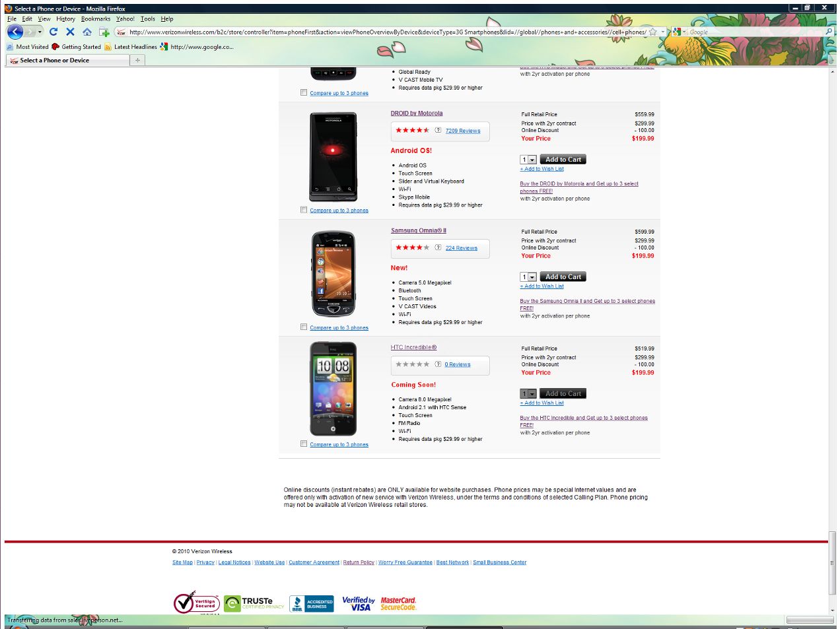Image resolution: width=840 pixels, height=629 pixels.
Task: Open the Tools menu
Action: pyautogui.click(x=148, y=19)
